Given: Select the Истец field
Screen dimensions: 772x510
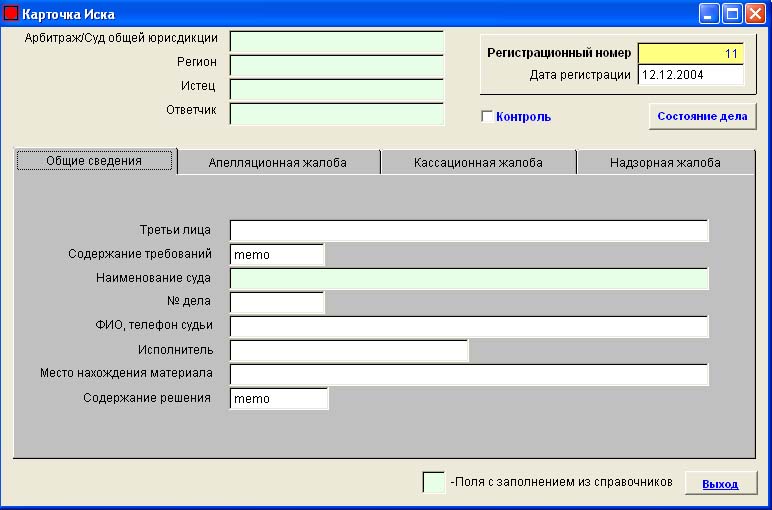Looking at the screenshot, I should click(x=336, y=89).
